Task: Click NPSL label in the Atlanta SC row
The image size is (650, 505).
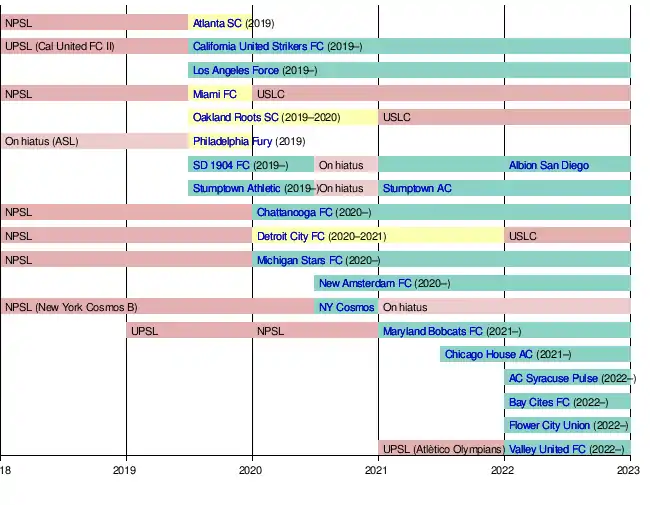Action: pos(18,23)
